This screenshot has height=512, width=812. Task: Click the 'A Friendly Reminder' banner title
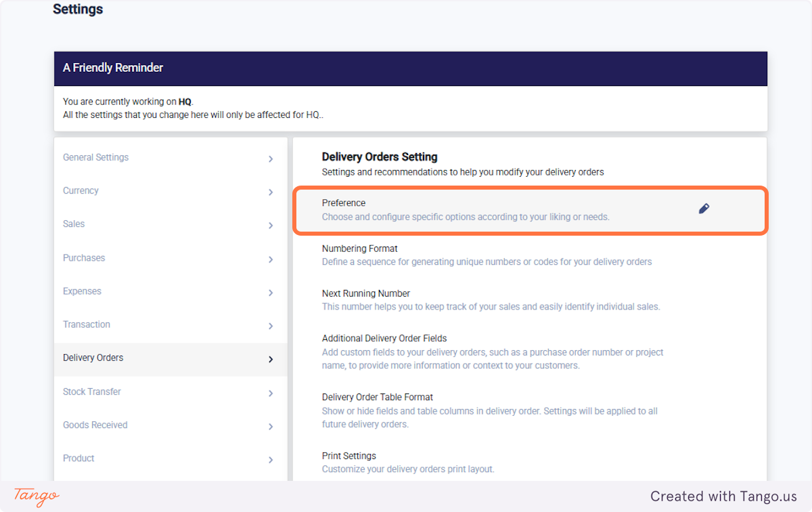113,68
